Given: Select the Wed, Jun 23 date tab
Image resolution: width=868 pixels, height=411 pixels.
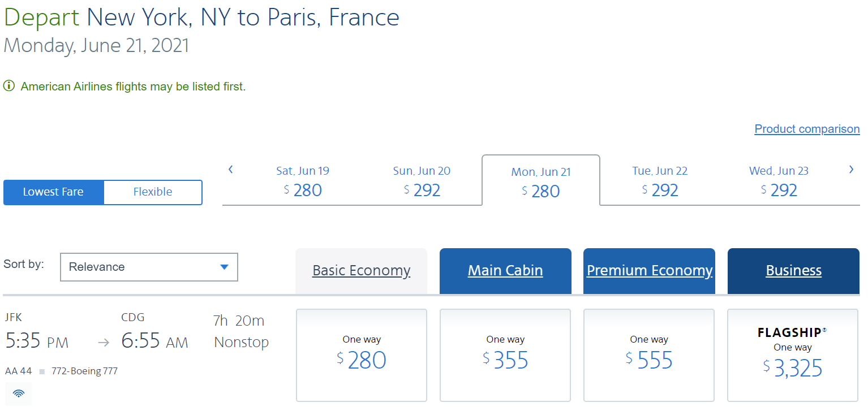Looking at the screenshot, I should 779,181.
